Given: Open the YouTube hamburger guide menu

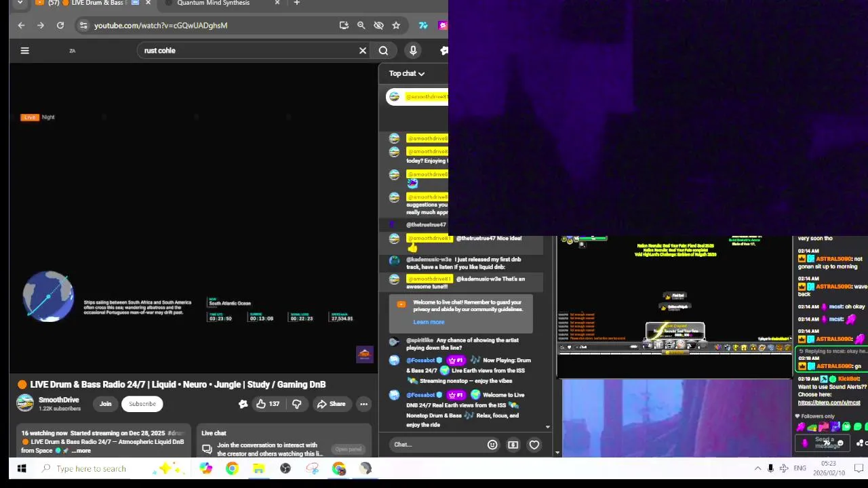Looking at the screenshot, I should click(24, 50).
